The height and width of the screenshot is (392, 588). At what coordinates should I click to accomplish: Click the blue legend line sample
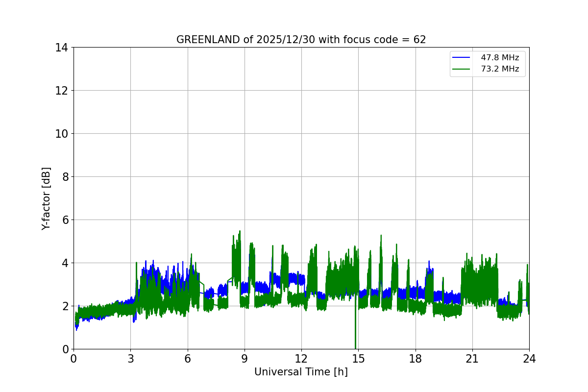462,58
